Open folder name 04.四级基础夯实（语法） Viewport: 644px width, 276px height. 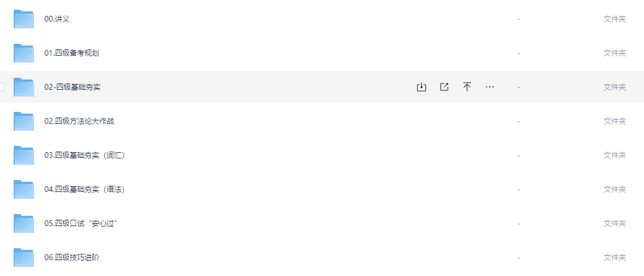click(85, 189)
